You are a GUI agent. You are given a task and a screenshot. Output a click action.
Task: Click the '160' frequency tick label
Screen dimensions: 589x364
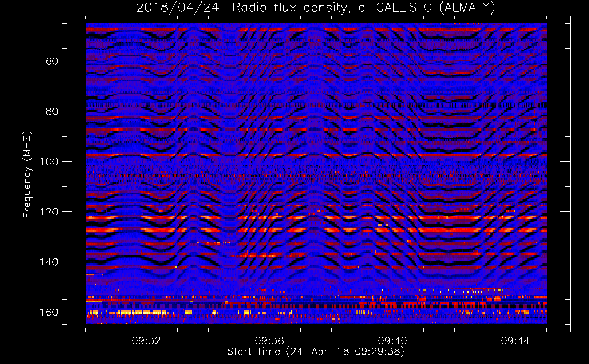[x=49, y=312]
